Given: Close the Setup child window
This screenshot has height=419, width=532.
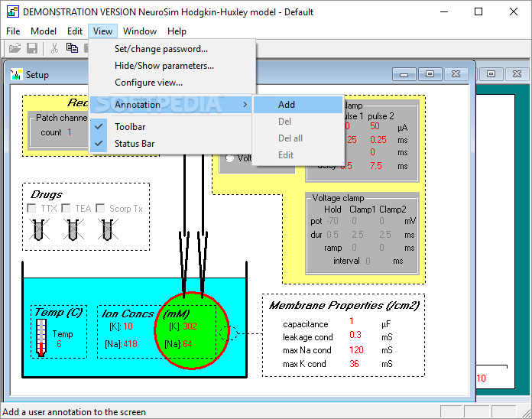Looking at the screenshot, I should coord(456,74).
